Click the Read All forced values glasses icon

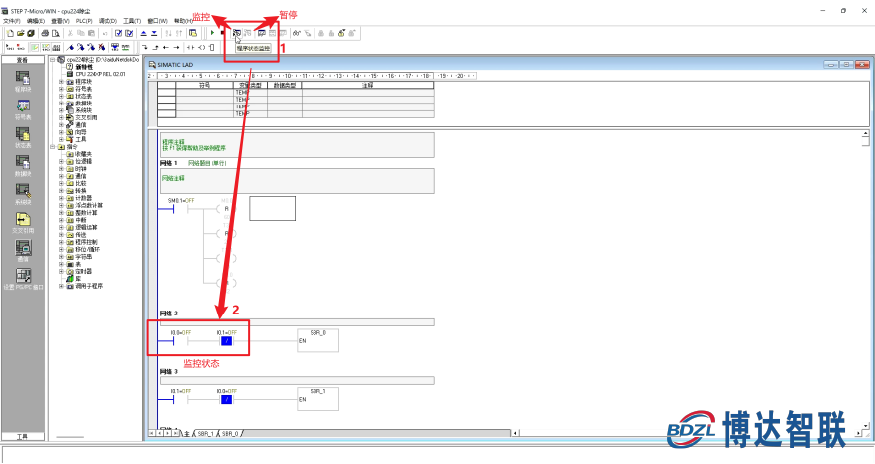point(296,34)
